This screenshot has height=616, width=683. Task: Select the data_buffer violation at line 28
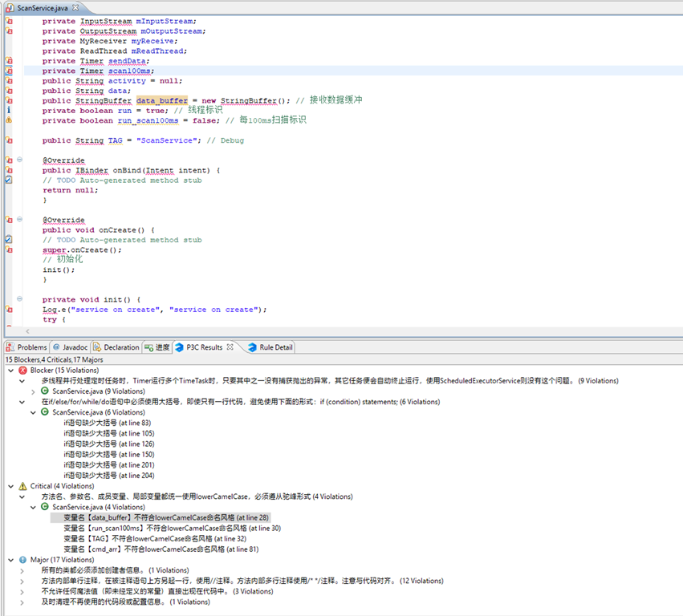click(x=166, y=517)
